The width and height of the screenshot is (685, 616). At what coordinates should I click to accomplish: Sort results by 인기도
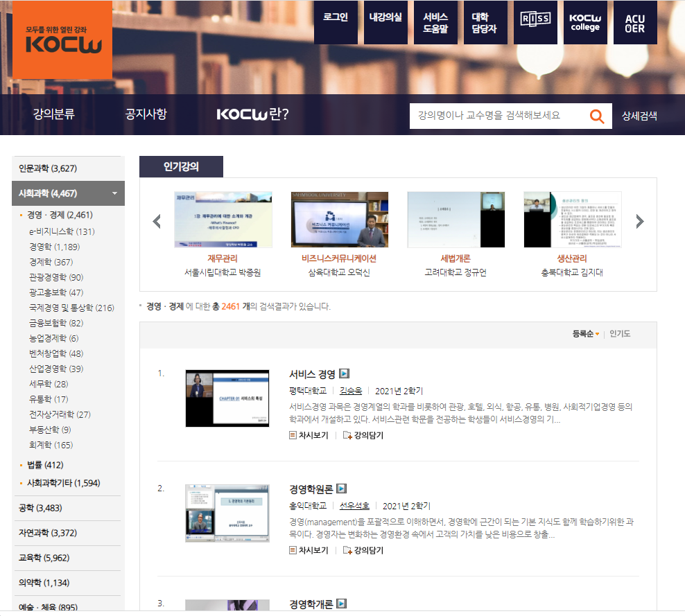(x=620, y=334)
